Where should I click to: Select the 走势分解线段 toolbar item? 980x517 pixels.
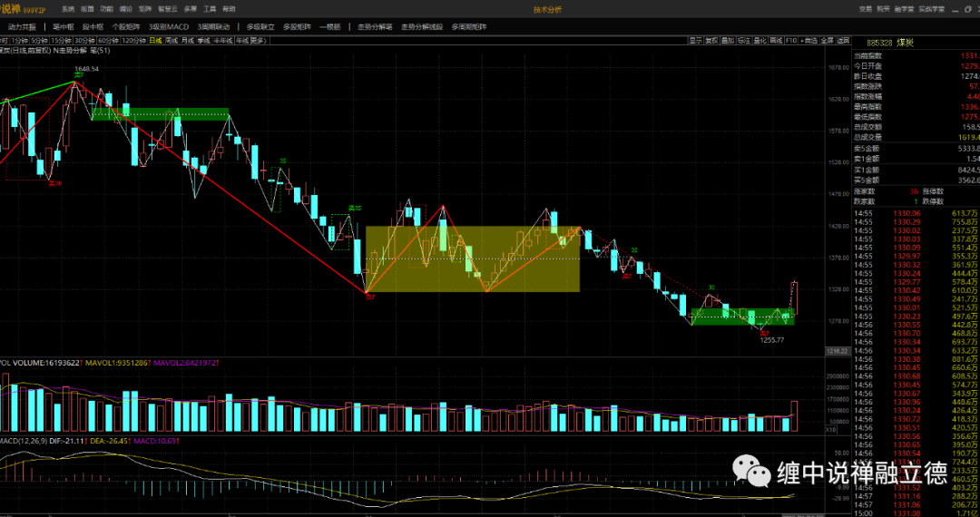pos(422,27)
